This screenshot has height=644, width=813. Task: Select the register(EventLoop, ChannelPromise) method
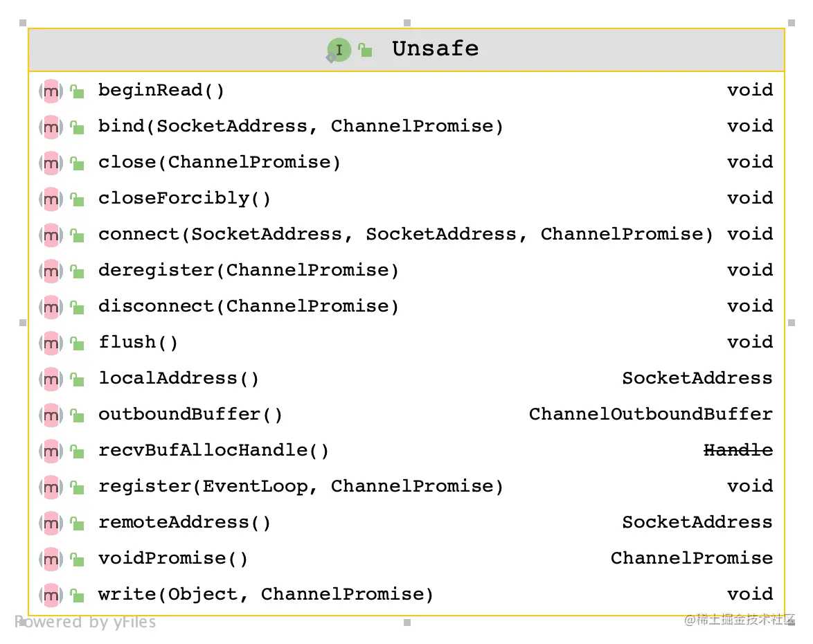[x=301, y=487]
